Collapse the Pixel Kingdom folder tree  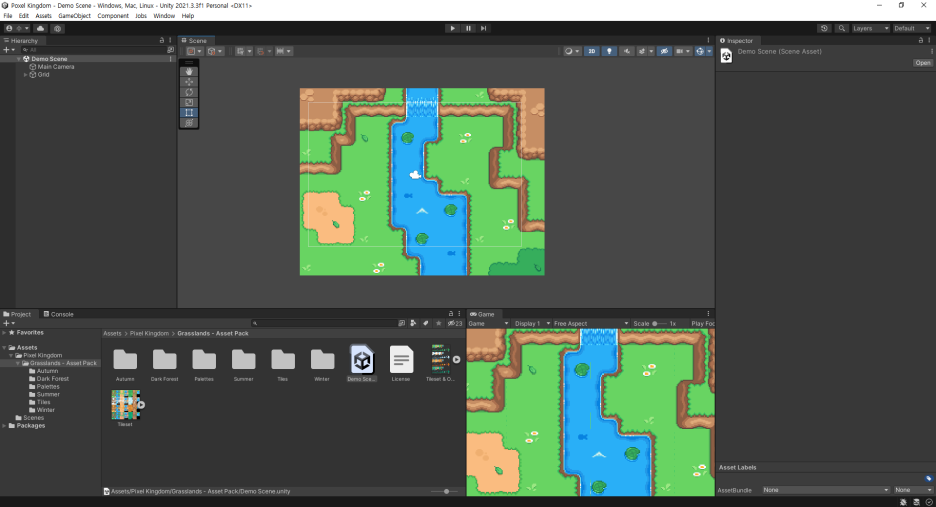tap(11, 355)
